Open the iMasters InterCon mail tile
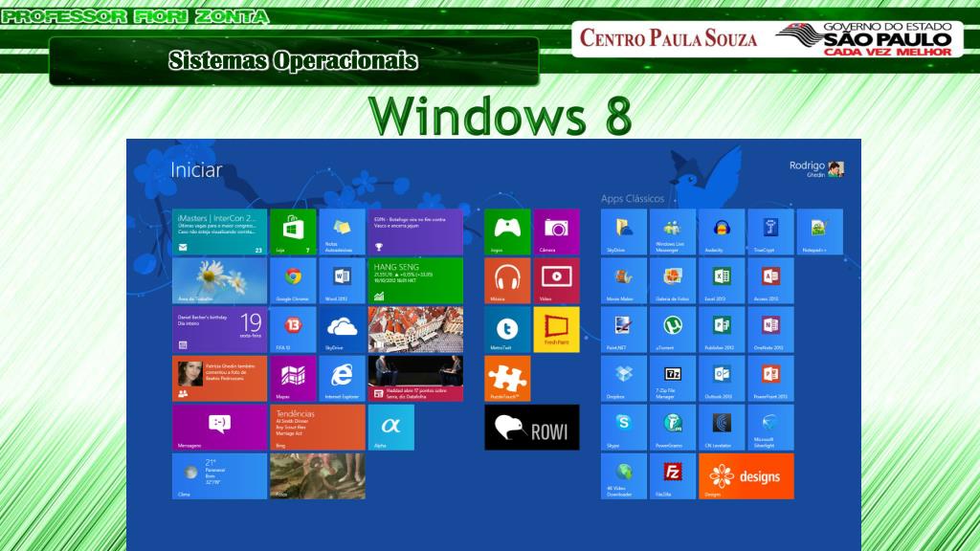This screenshot has width=980, height=551. [219, 231]
